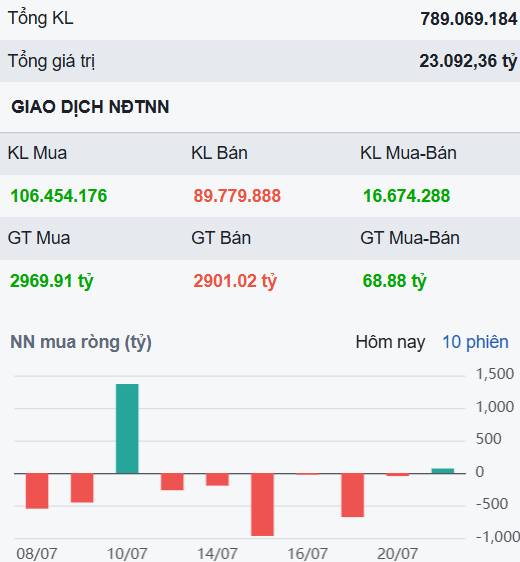The width and height of the screenshot is (520, 562).
Task: Click the KL Bán column header
Action: [x=219, y=153]
